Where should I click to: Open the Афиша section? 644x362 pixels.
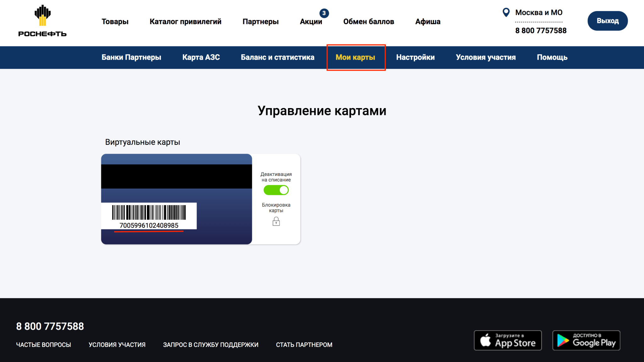pyautogui.click(x=428, y=22)
